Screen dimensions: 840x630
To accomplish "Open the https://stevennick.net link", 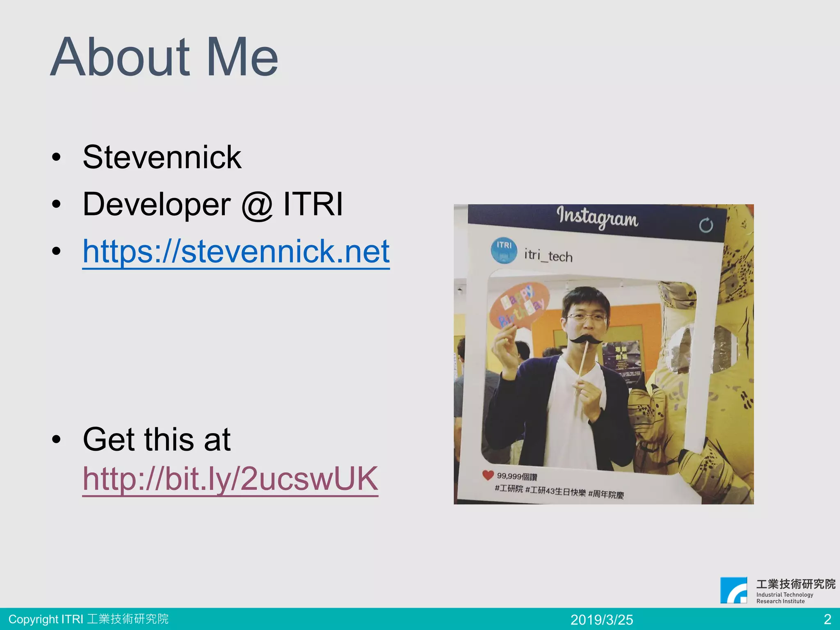I will pyautogui.click(x=236, y=252).
